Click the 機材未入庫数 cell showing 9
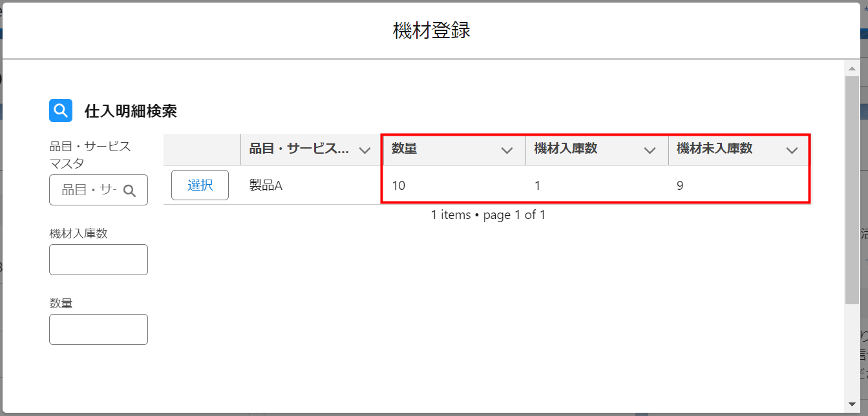The width and height of the screenshot is (868, 416). (x=680, y=186)
